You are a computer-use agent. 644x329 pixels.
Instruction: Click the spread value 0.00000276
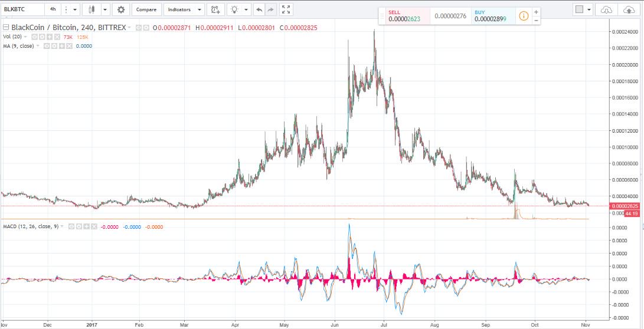pos(450,16)
